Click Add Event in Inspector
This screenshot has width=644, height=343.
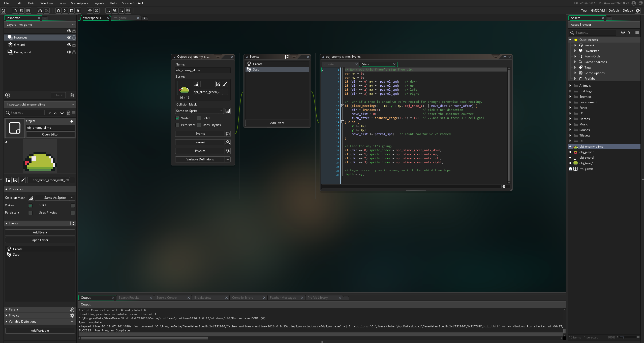click(40, 232)
